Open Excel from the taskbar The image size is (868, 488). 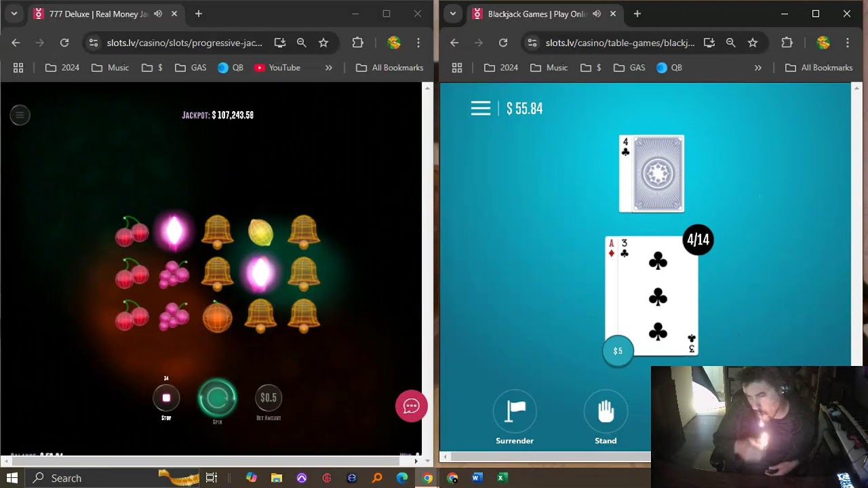pos(502,478)
